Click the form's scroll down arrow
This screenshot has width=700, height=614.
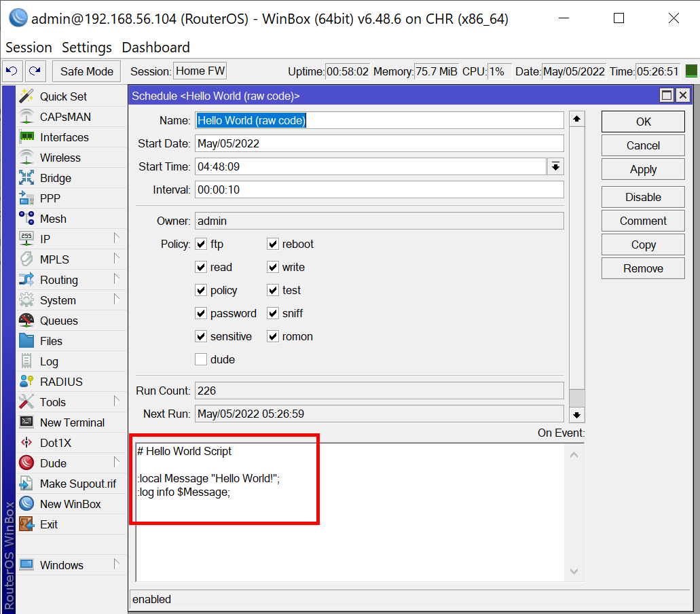click(576, 414)
